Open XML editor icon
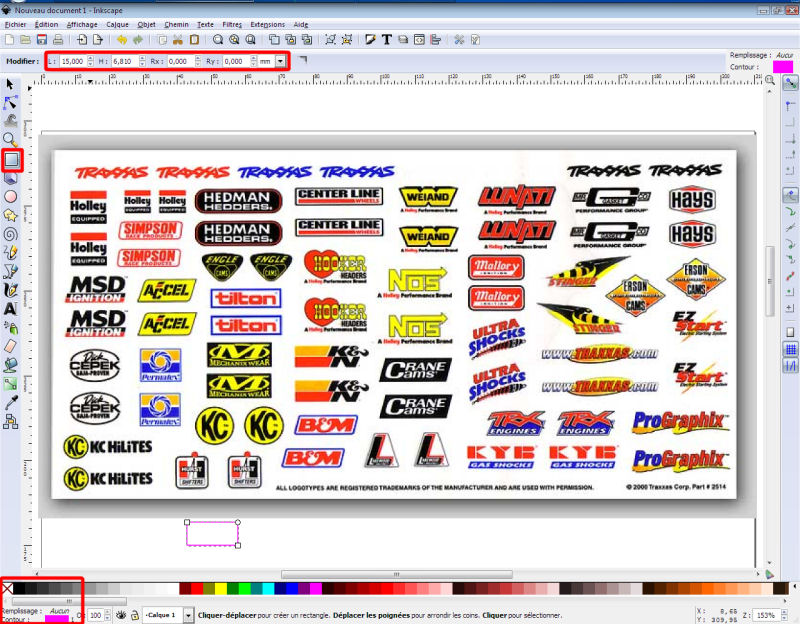 (419, 39)
